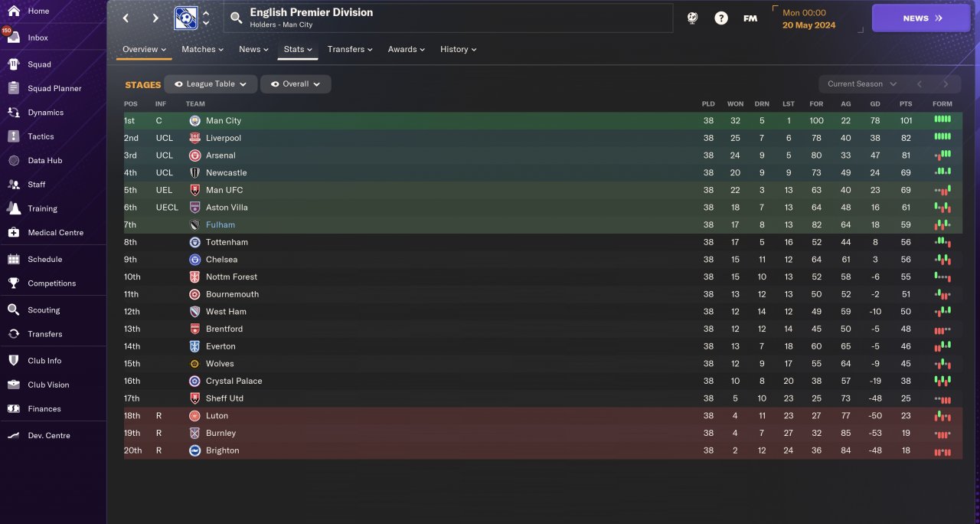Click the Fulham club badge icon
The image size is (980, 524).
194,224
